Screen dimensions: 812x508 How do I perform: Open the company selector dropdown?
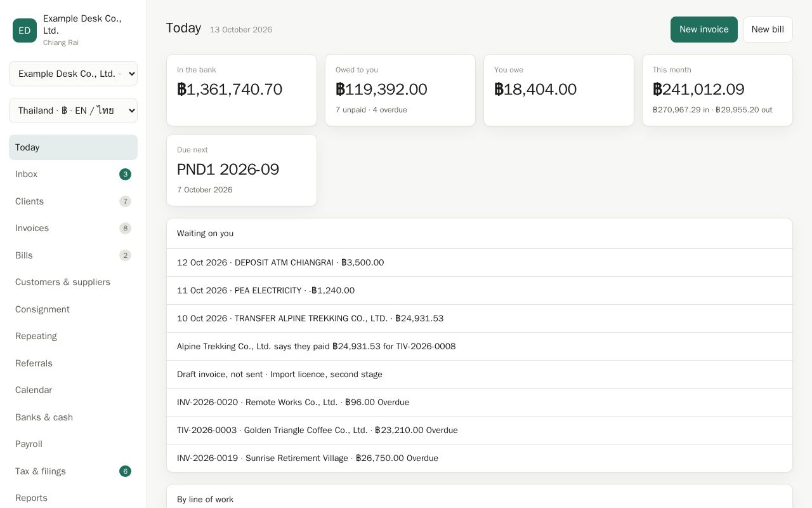point(73,74)
